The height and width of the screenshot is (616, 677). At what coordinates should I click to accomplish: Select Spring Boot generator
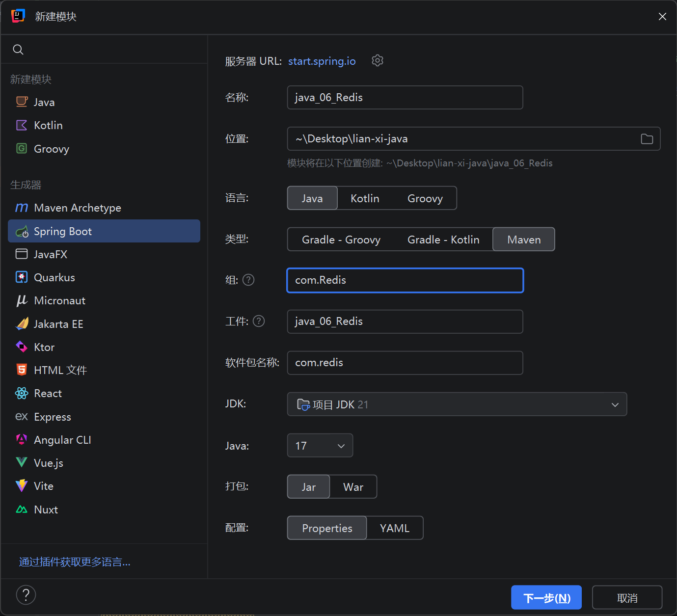[x=104, y=231]
